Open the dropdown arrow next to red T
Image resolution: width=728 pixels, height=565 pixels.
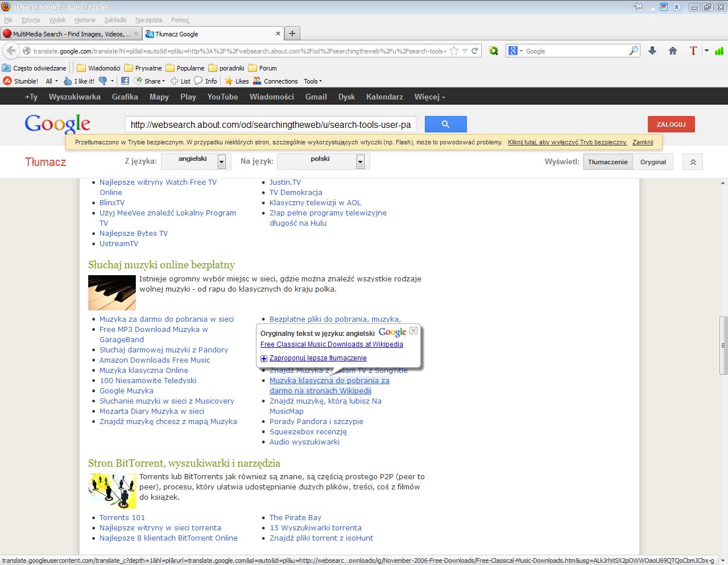(706, 51)
